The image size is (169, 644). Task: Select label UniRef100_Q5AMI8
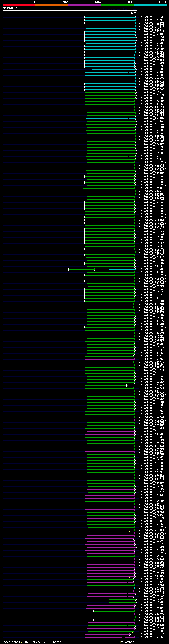coord(152,356)
